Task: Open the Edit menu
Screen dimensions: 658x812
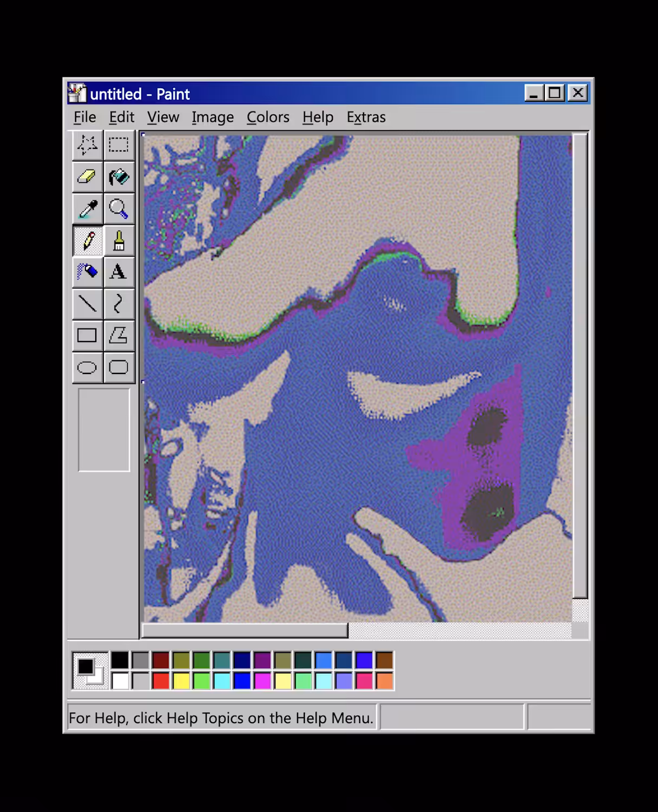Action: point(122,117)
